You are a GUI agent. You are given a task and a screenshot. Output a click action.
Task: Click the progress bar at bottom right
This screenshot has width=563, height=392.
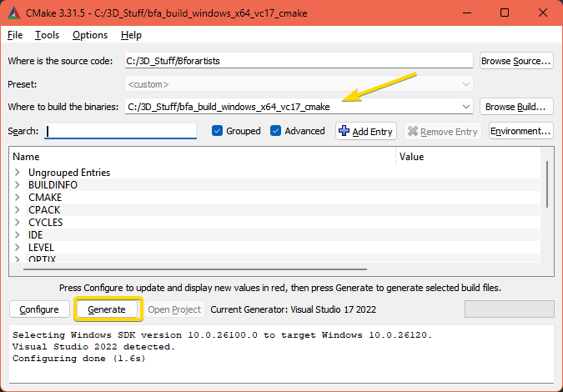pyautogui.click(x=510, y=309)
